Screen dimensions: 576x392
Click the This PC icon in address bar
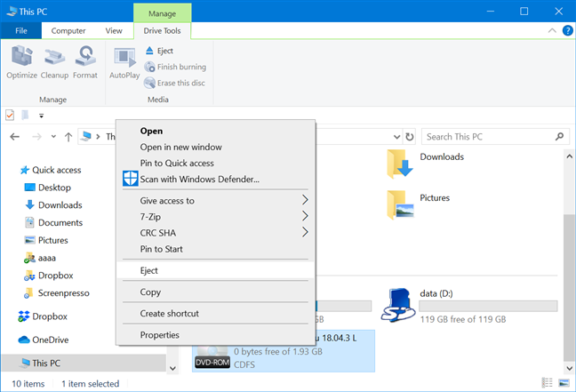tap(86, 137)
